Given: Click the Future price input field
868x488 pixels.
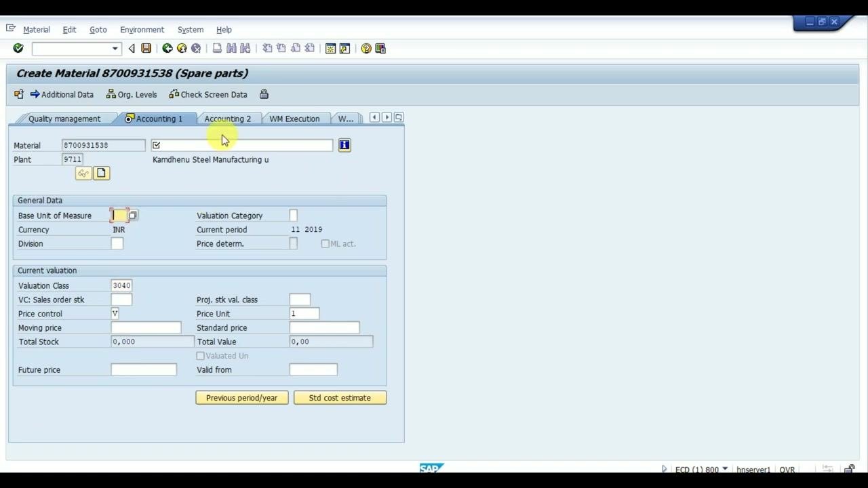Looking at the screenshot, I should click(144, 370).
